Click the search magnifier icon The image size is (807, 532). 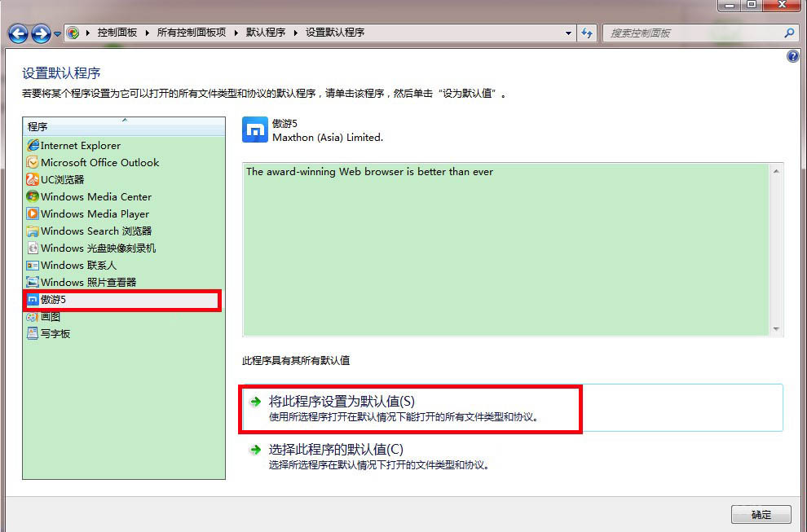click(x=789, y=33)
